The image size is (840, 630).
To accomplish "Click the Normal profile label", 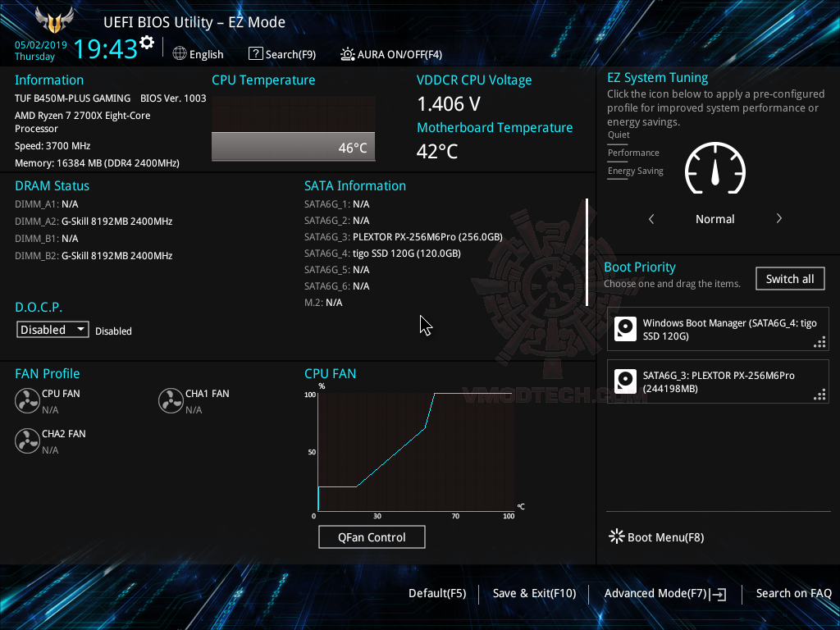I will click(715, 218).
